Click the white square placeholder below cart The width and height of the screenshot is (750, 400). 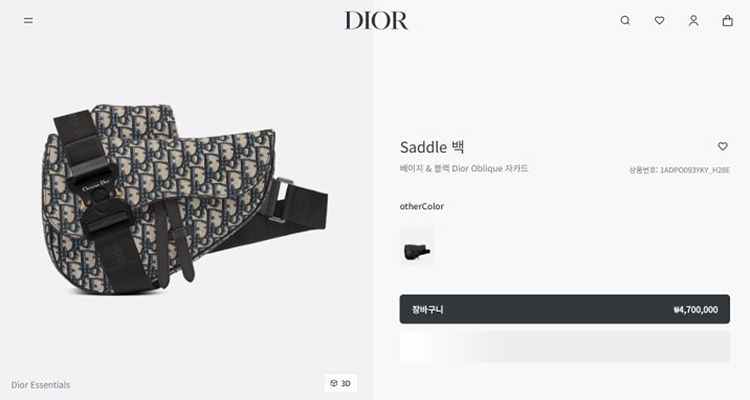point(415,346)
